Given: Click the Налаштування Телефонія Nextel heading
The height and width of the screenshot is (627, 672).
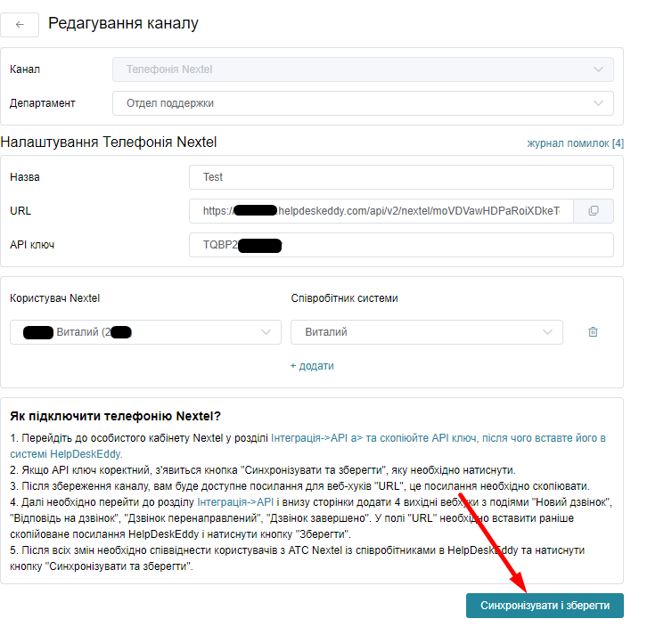Looking at the screenshot, I should [x=109, y=142].
